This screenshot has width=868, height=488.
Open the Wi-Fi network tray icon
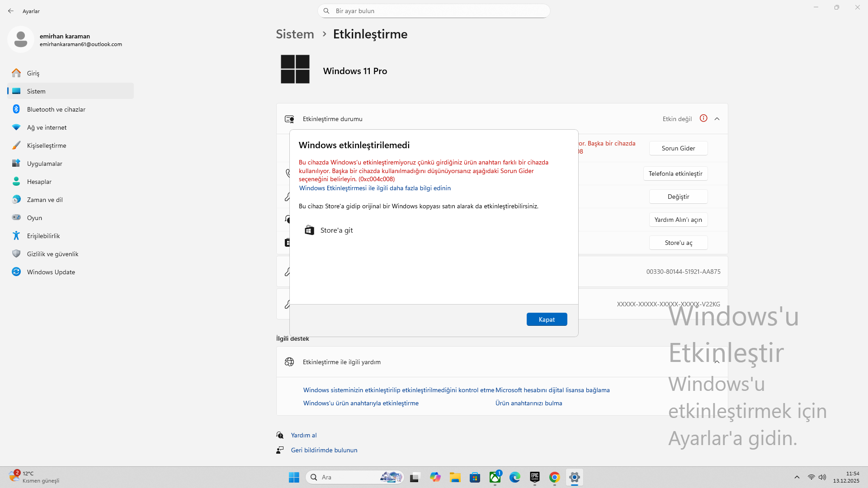pyautogui.click(x=811, y=477)
